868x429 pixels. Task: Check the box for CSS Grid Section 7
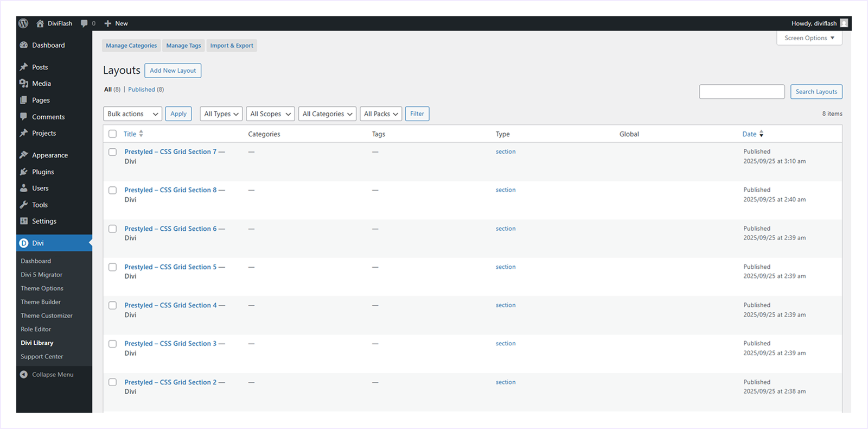point(112,152)
